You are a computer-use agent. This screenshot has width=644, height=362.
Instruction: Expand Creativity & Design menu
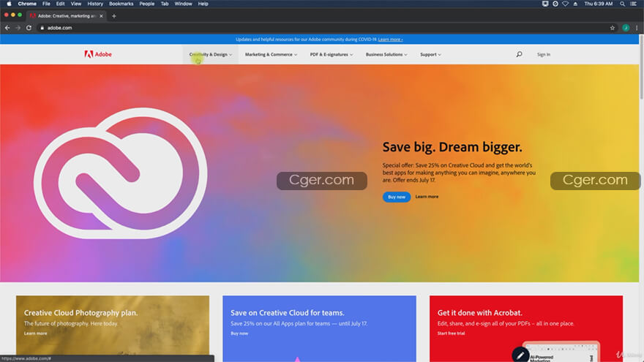point(210,54)
